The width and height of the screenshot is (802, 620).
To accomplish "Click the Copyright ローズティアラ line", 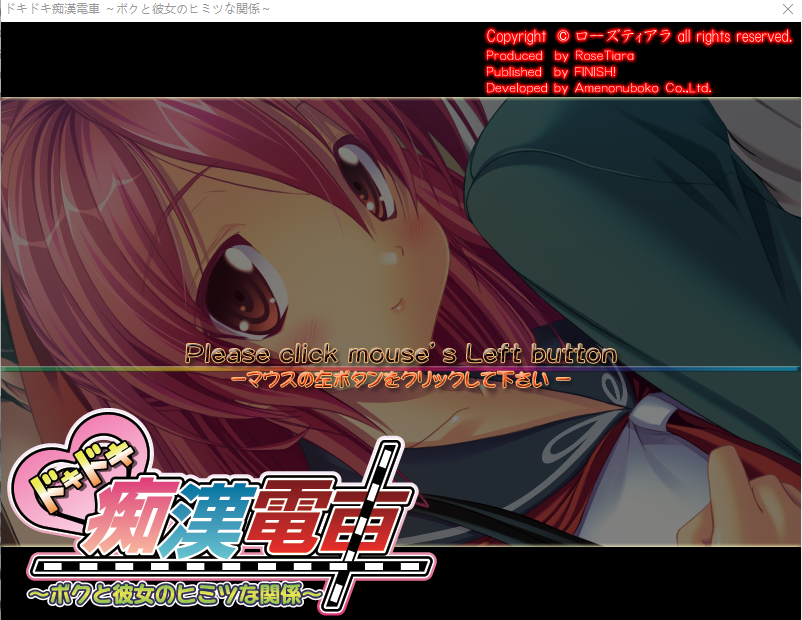I will point(638,36).
